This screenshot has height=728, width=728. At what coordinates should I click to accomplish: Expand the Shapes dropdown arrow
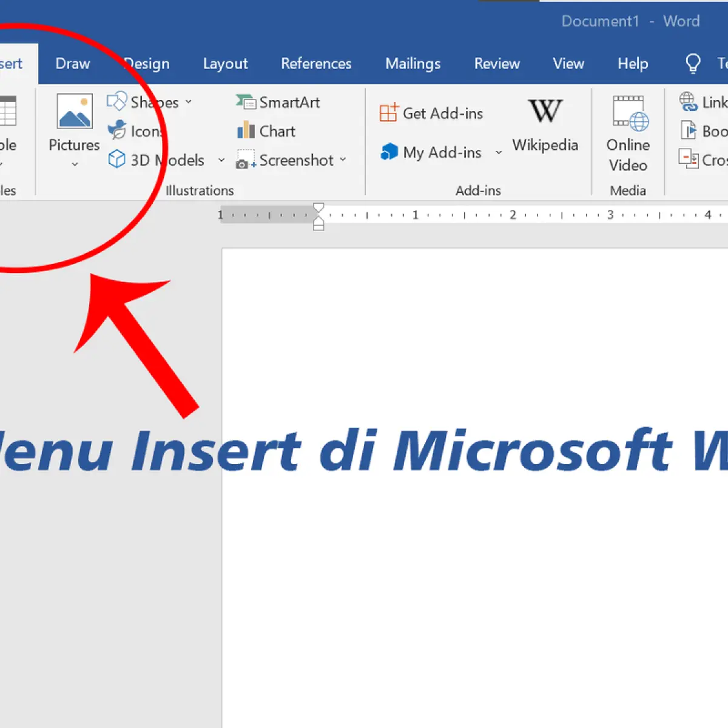[x=189, y=102]
